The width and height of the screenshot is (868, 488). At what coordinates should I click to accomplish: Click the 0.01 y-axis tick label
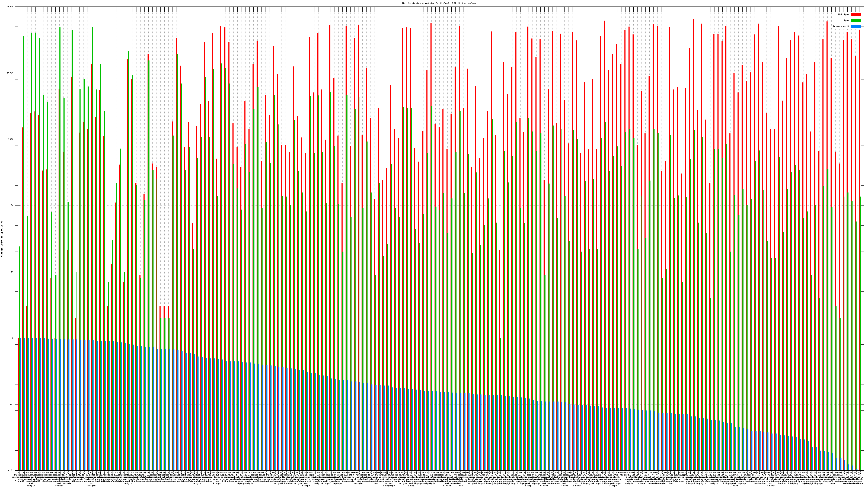pyautogui.click(x=11, y=470)
